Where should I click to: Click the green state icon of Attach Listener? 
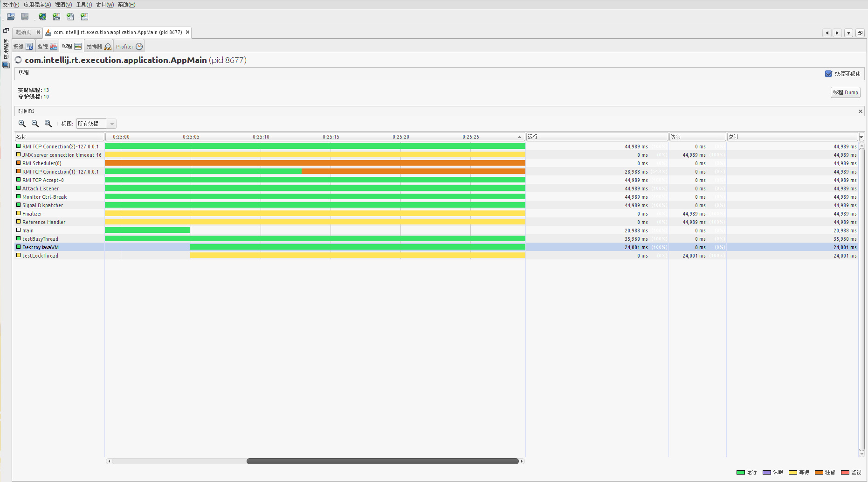point(19,188)
